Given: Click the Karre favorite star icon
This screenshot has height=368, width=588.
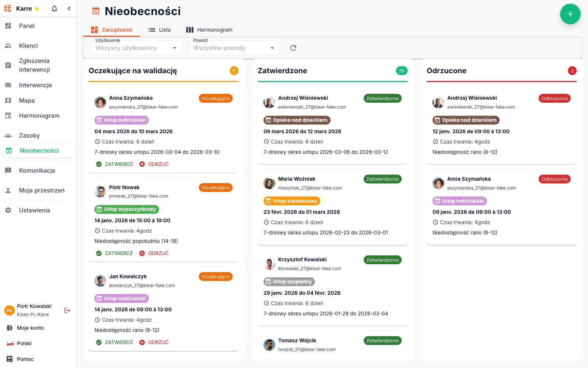Looking at the screenshot, I should [37, 9].
